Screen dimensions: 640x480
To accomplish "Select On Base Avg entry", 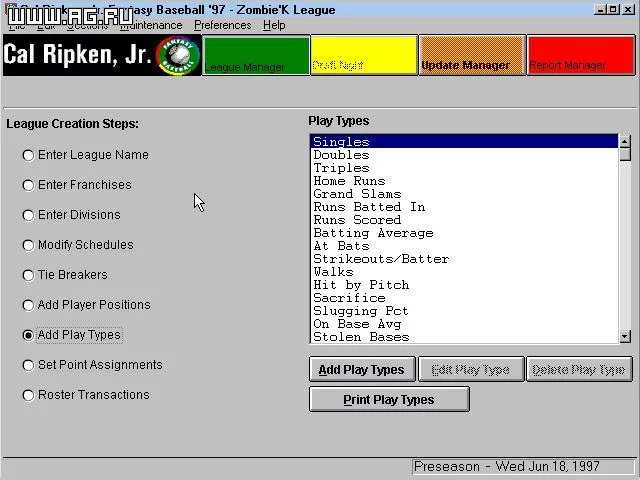I will tap(464, 324).
